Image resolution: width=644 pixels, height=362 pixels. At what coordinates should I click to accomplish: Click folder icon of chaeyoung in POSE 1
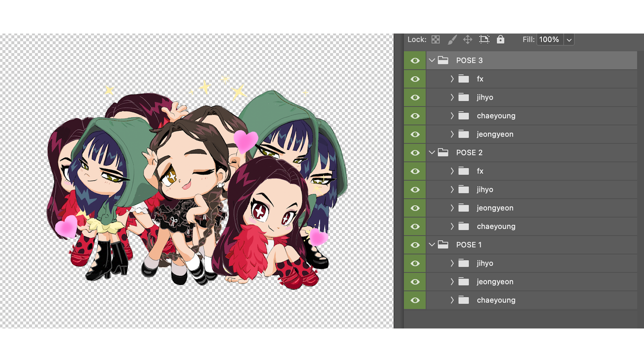pyautogui.click(x=464, y=300)
